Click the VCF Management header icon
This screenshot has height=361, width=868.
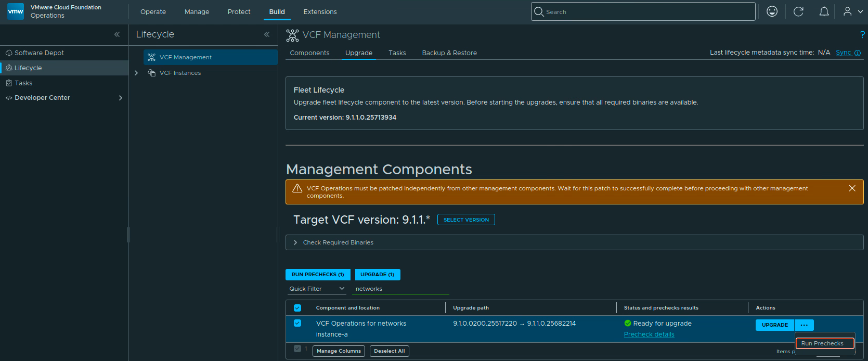293,35
